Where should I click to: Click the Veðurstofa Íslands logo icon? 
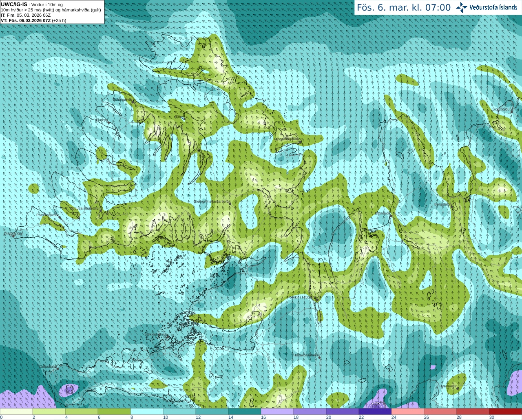[x=462, y=7]
